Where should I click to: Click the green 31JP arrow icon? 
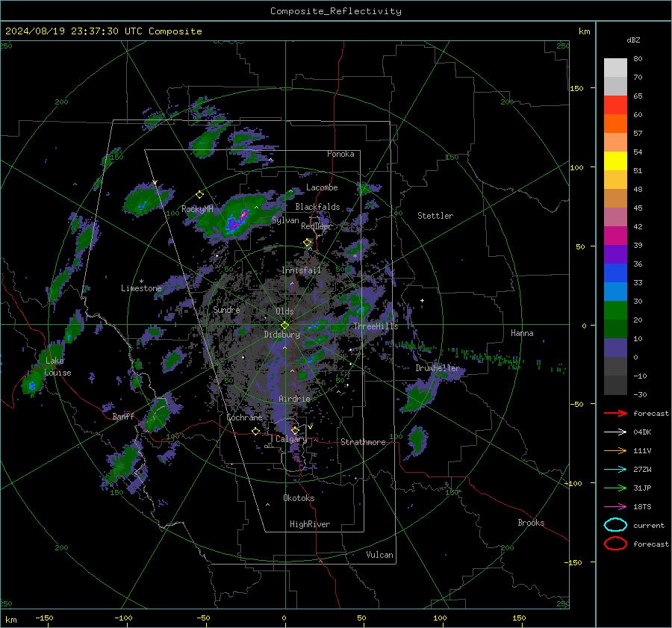(615, 488)
